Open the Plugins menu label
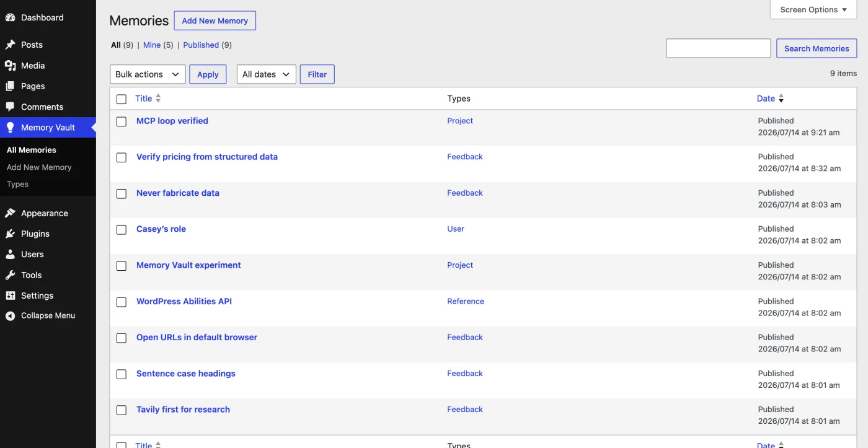 pos(35,234)
